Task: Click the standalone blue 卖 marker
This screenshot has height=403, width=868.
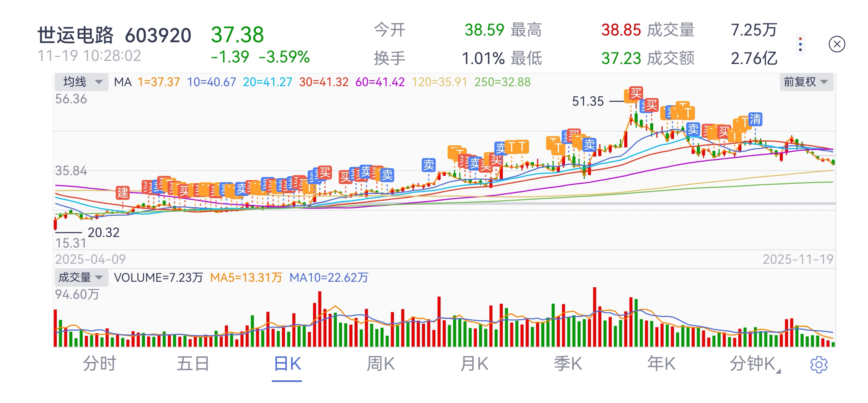Action: point(428,165)
